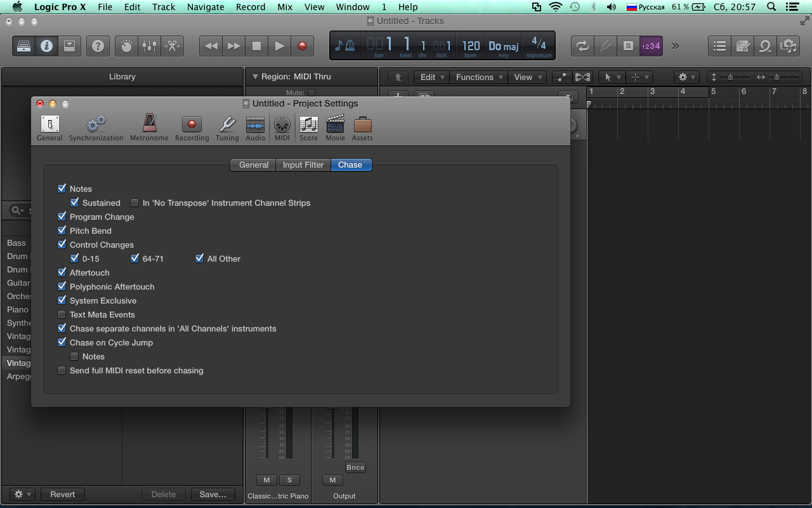Open the Functions dropdown in Tracks area
Image resolution: width=812 pixels, height=508 pixels.
point(479,77)
